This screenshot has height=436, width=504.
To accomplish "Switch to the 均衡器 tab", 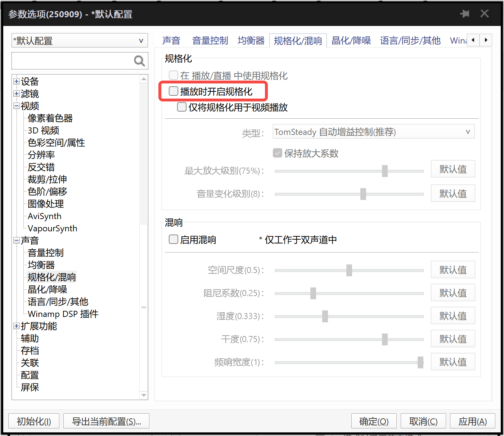I will pyautogui.click(x=251, y=40).
